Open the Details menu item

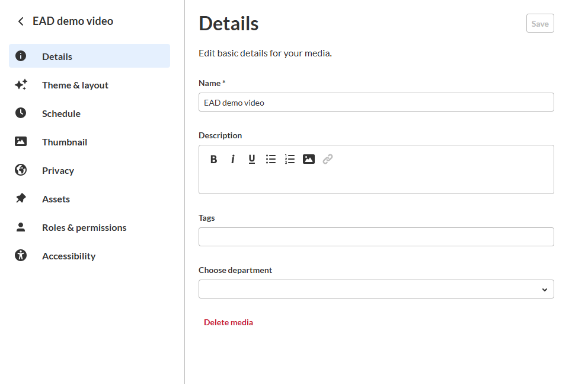click(x=90, y=56)
